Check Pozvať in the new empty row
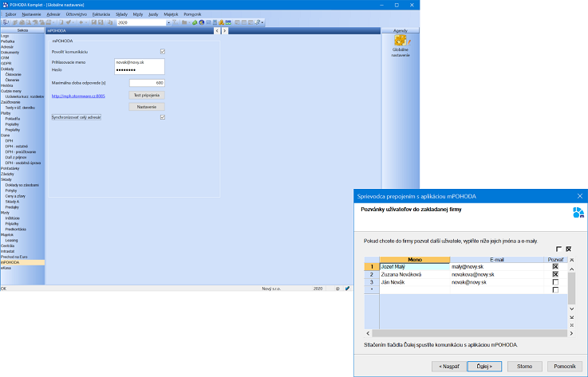This screenshot has width=588, height=377. 555,289
